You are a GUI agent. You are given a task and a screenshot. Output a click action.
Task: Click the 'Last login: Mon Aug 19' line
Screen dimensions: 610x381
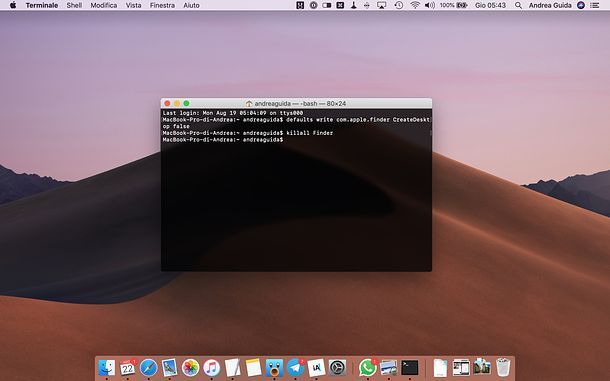point(233,113)
